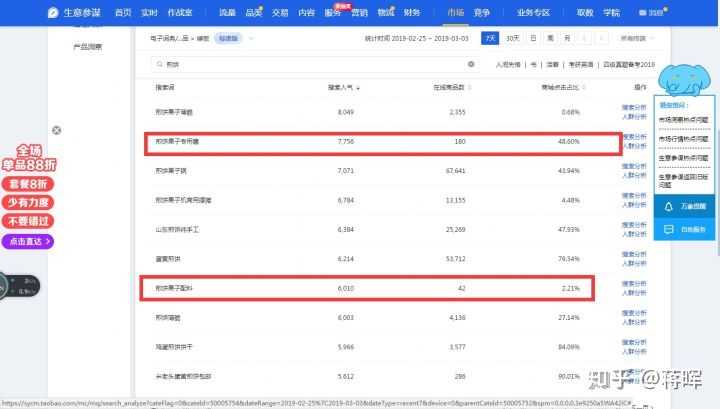720x409 pixels.
Task: Go to 竞争 in top navigation
Action: click(x=482, y=13)
